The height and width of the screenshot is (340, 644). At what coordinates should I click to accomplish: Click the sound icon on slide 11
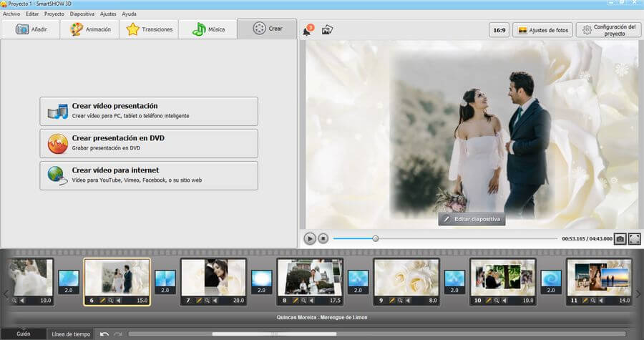tap(601, 301)
